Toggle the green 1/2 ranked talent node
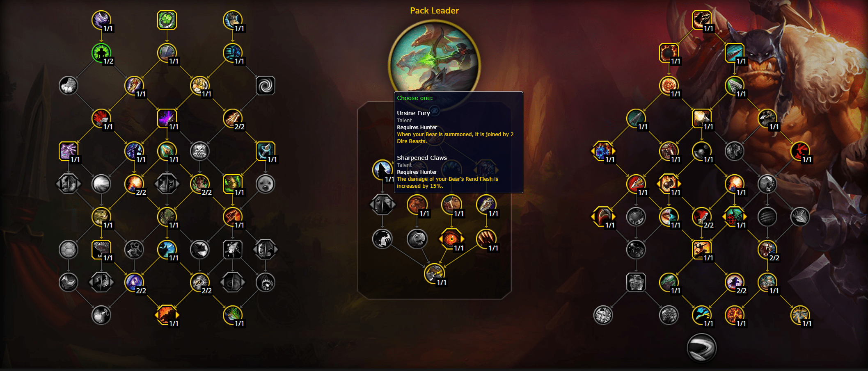The height and width of the screenshot is (371, 868). point(101,53)
